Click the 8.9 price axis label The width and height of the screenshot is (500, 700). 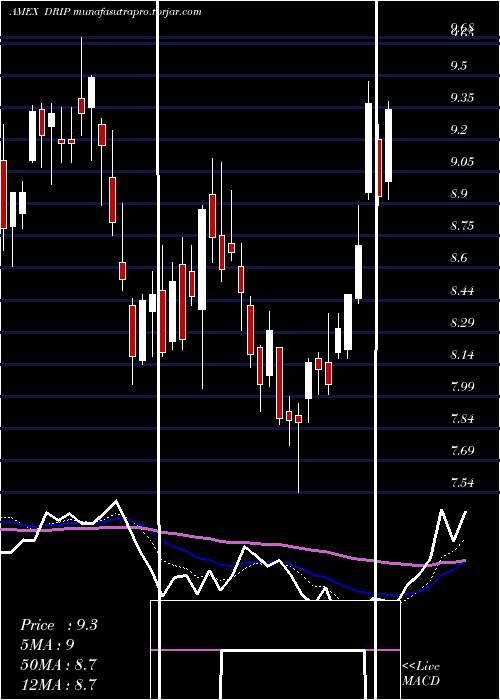(458, 194)
